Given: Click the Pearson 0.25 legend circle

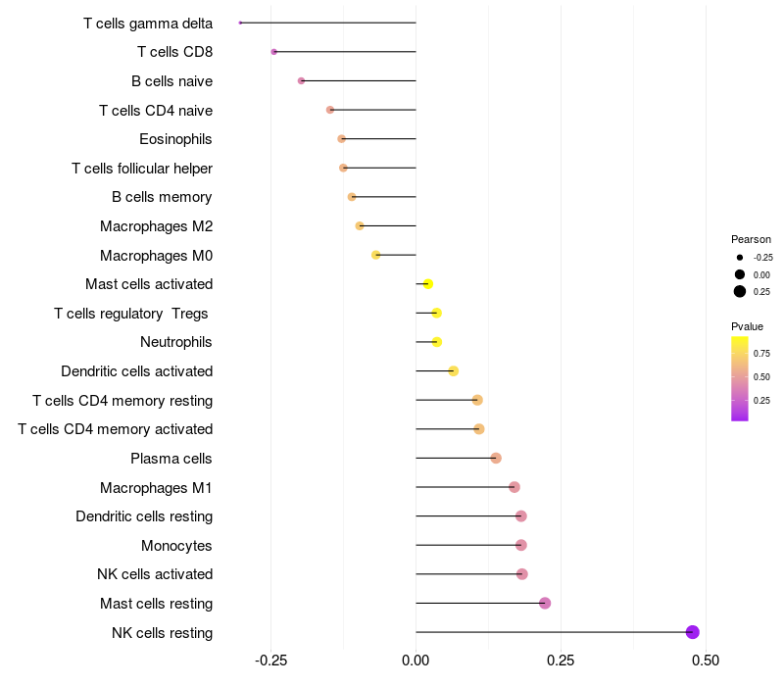Looking at the screenshot, I should [740, 291].
